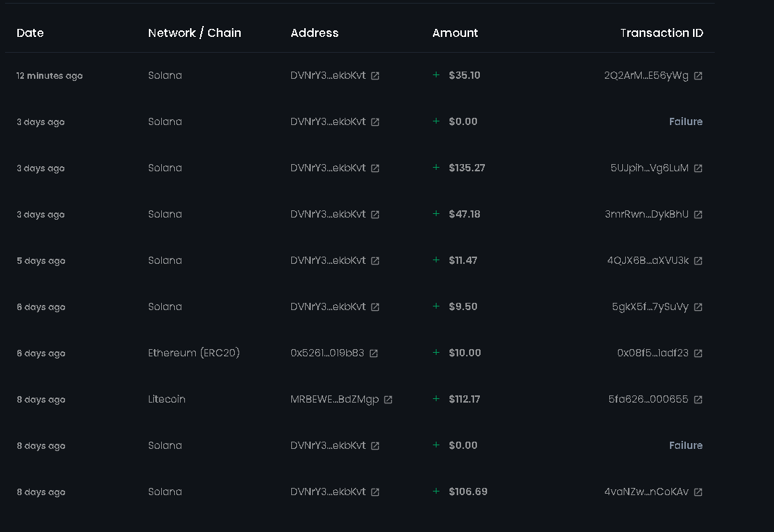Image resolution: width=774 pixels, height=532 pixels.
Task: Open address link in the $9.50 row
Action: pyautogui.click(x=375, y=307)
